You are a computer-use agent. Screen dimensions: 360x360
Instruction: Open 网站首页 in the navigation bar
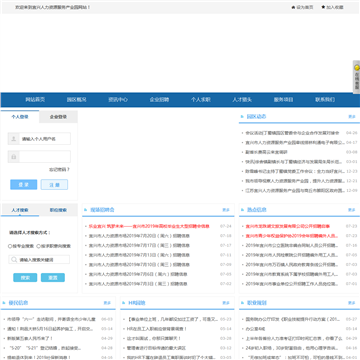(35, 100)
